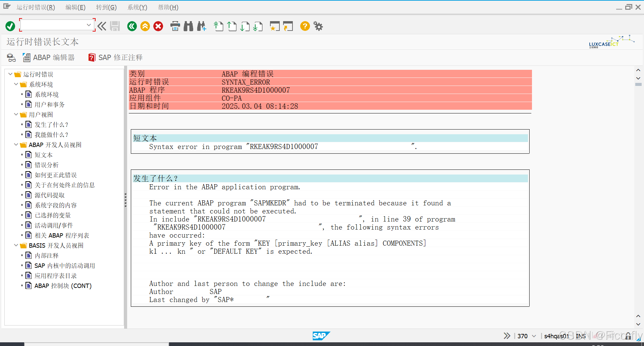The image size is (644, 346).
Task: Click the green checkmark Enter icon
Action: pos(10,26)
